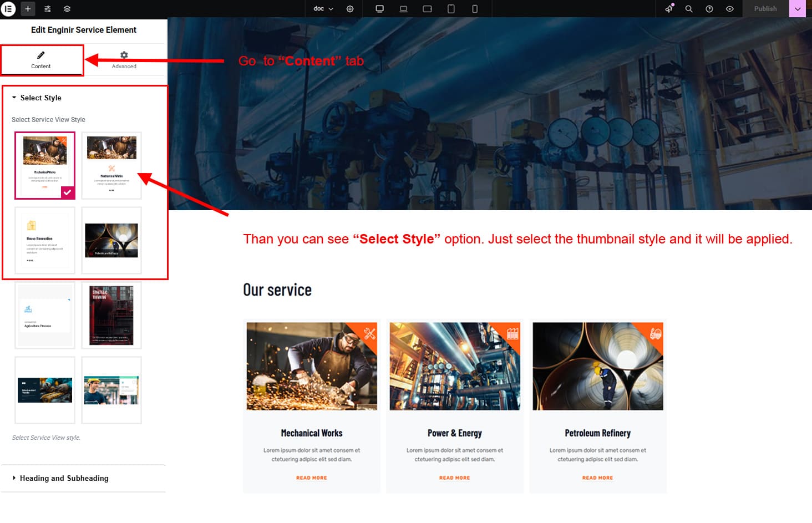The height and width of the screenshot is (523, 812).
Task: Click the Add Element plus icon
Action: 28,9
